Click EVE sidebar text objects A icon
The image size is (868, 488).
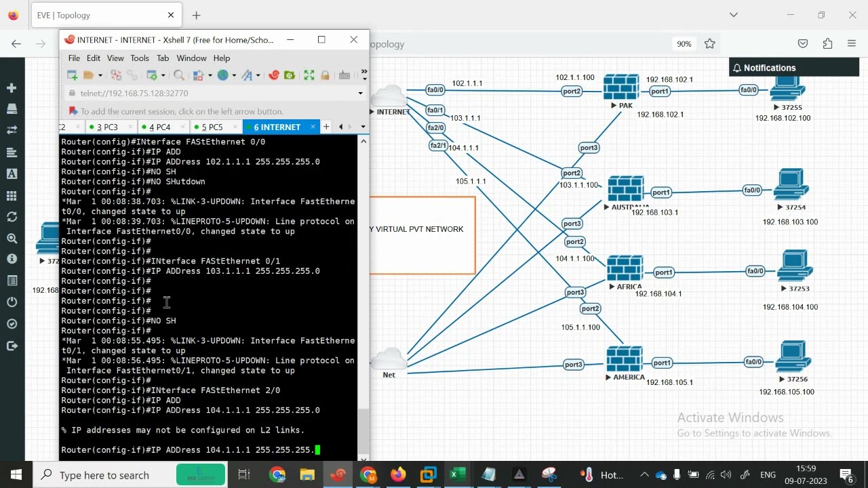[x=12, y=174]
